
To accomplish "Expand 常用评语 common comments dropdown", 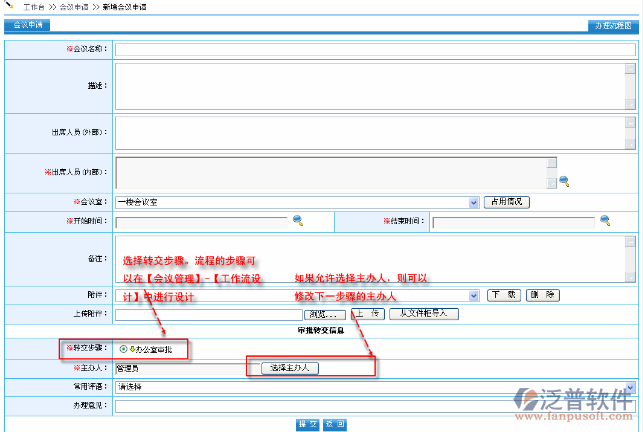I will point(630,386).
